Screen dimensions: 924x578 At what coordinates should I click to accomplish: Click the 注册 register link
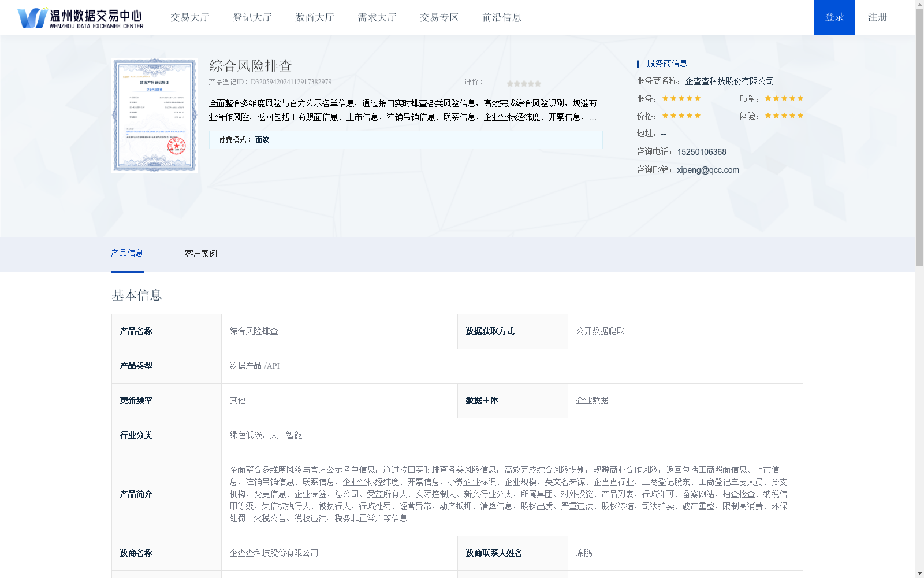[877, 17]
